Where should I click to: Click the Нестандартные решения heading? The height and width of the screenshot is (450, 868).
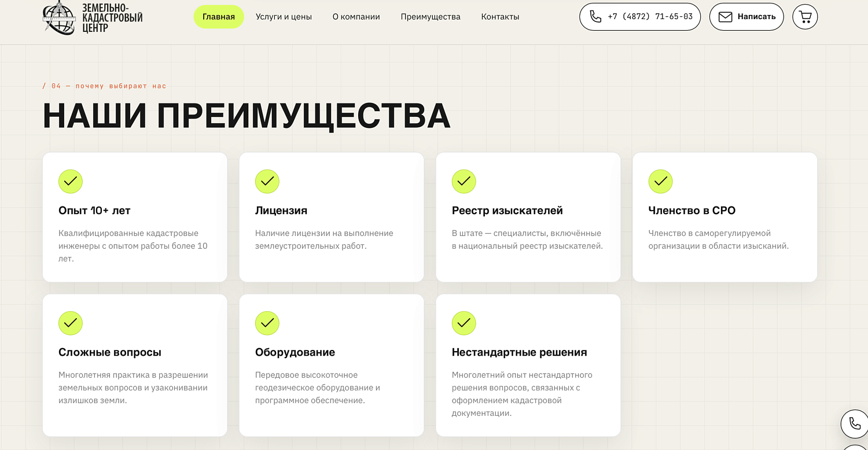point(520,352)
